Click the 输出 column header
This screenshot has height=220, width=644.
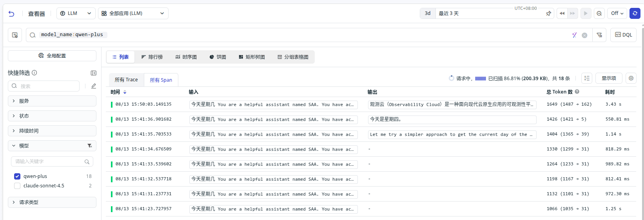pos(372,92)
